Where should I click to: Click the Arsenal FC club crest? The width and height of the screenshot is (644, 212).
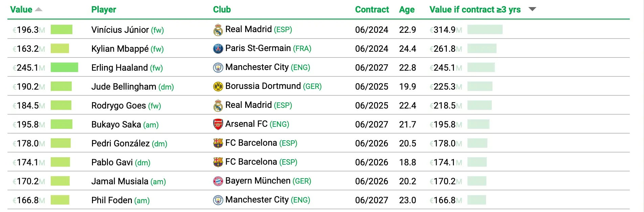pyautogui.click(x=218, y=124)
